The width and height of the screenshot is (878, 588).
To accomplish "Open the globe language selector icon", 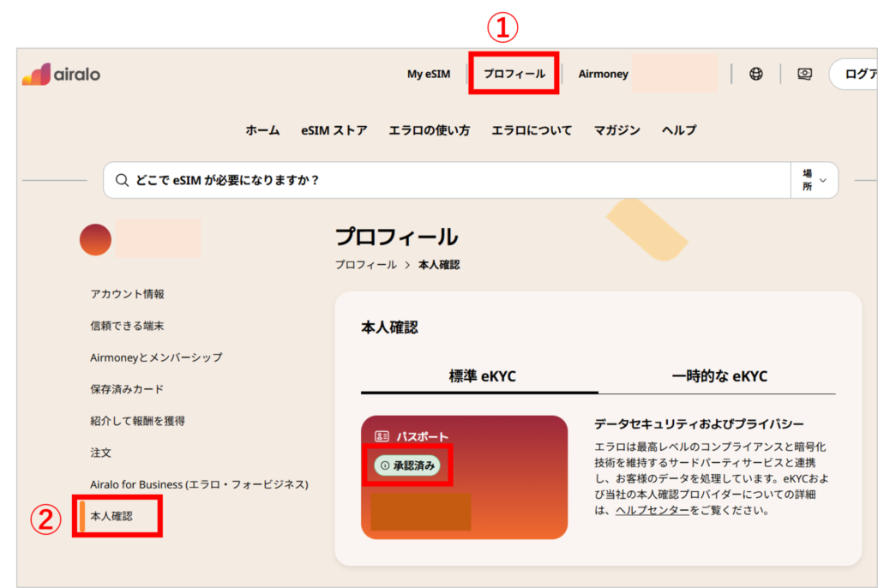I will point(755,74).
